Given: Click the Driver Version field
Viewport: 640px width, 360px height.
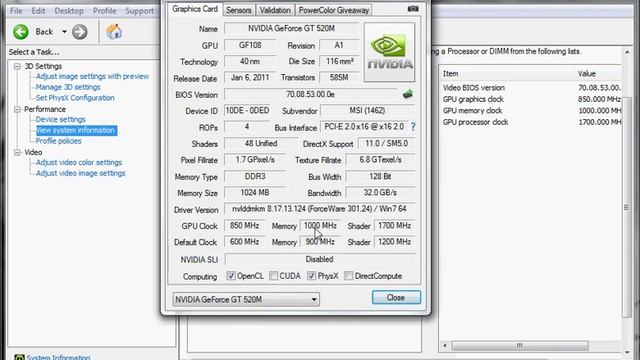Looking at the screenshot, I should coord(320,209).
